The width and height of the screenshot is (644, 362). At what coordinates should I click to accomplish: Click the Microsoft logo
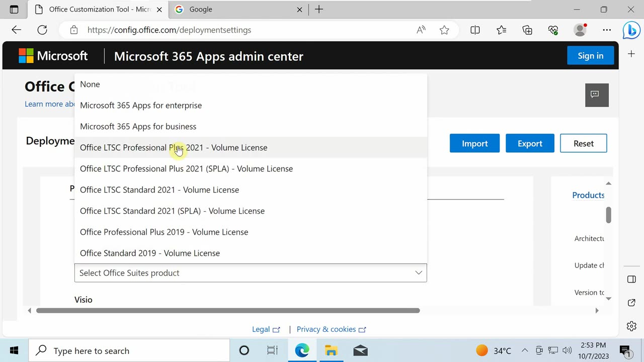(53, 56)
